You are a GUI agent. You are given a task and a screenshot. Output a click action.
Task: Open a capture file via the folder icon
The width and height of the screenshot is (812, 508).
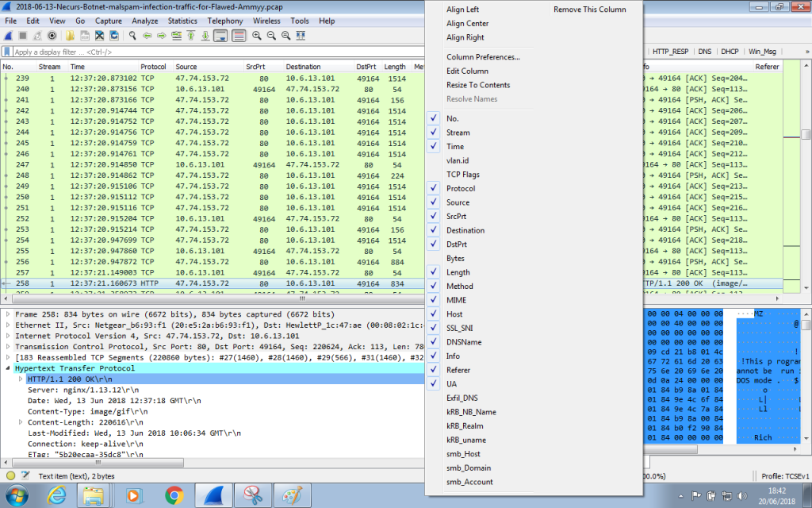click(70, 36)
